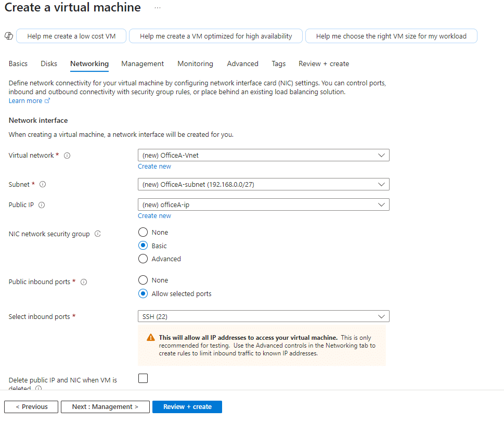Click Create new link under Public IP
Image resolution: width=504 pixels, height=422 pixels.
click(154, 216)
